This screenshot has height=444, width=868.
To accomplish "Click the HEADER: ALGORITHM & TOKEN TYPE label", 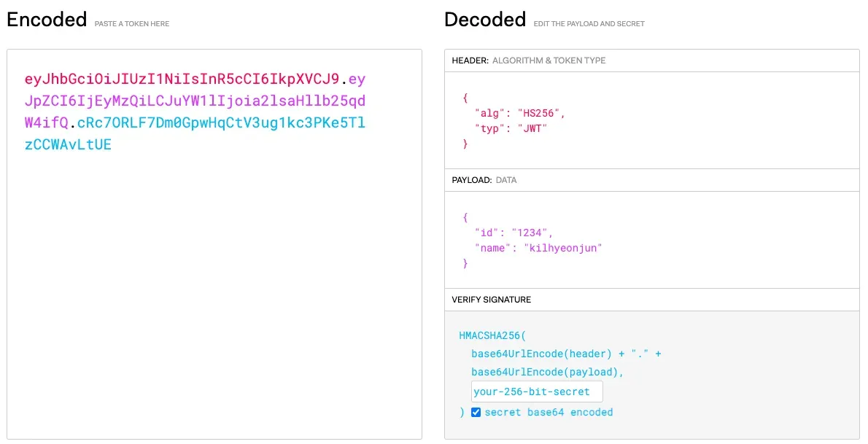I will pos(529,61).
